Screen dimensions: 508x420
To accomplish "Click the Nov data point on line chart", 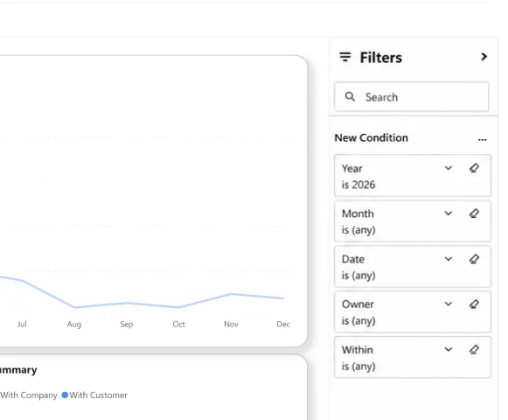I will click(232, 294).
